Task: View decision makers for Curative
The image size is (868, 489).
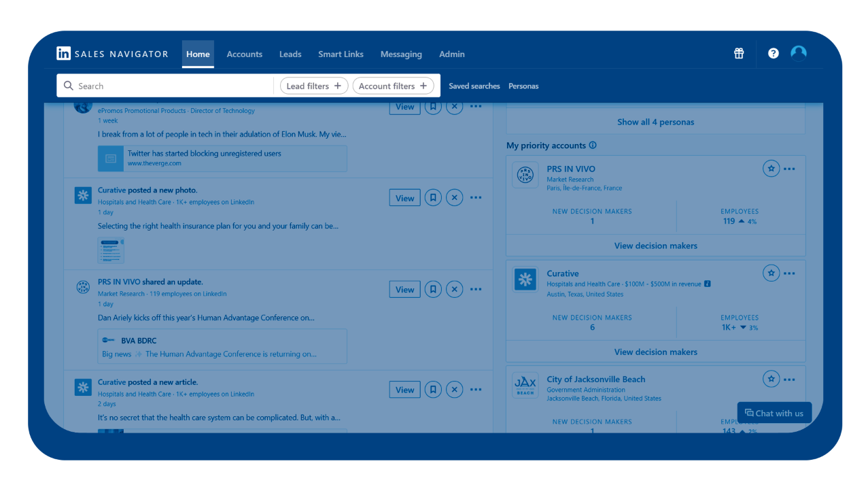Action: [656, 352]
